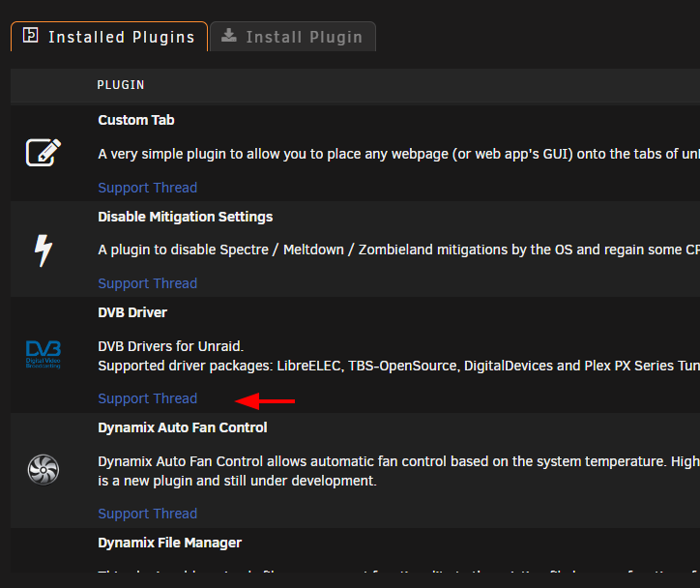Open the Custom Tab Support Thread link

[148, 188]
